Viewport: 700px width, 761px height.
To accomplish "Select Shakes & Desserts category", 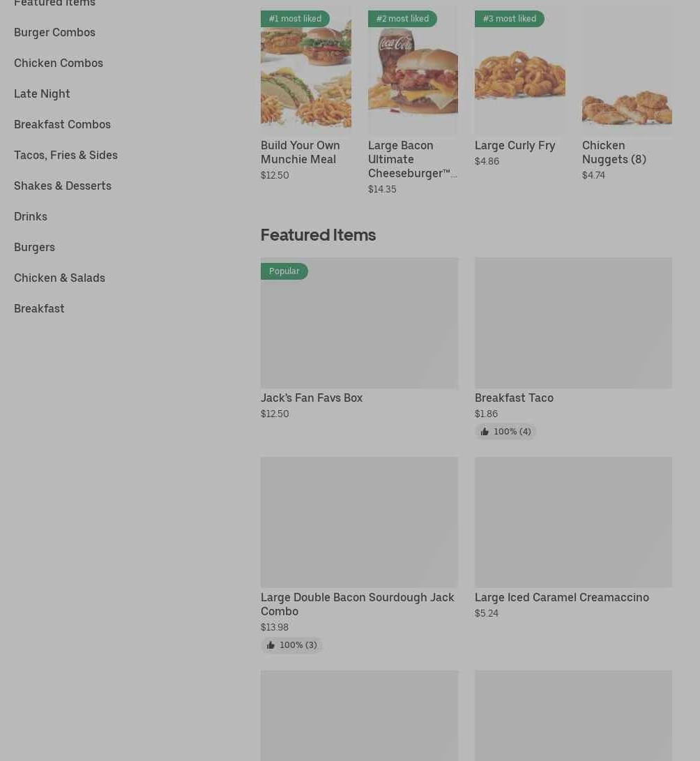I will [63, 186].
